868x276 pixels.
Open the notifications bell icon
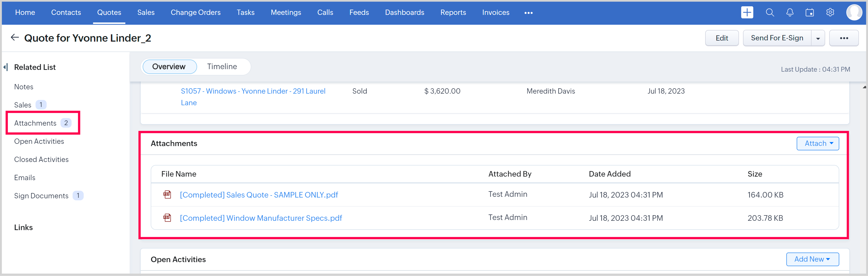[x=789, y=12]
